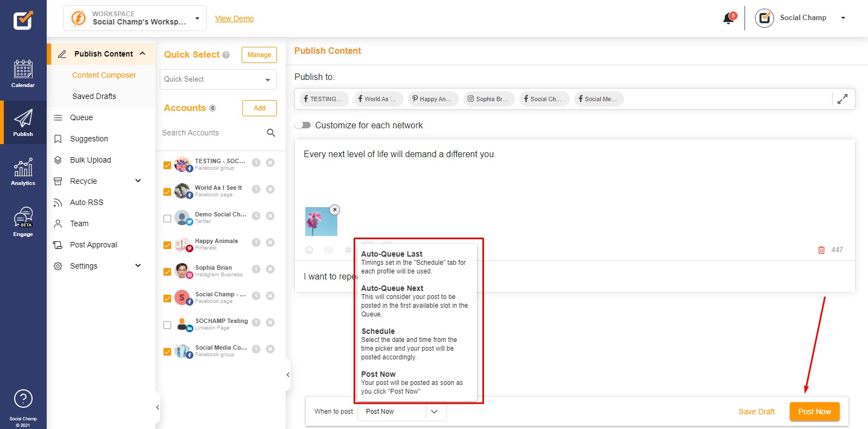Remove Sophia Brian account with x icon
The height and width of the screenshot is (429, 868).
pos(270,269)
